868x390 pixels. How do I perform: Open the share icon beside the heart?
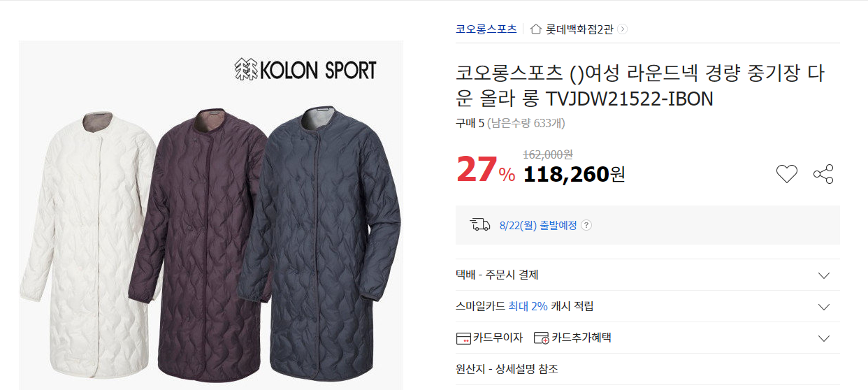point(823,174)
